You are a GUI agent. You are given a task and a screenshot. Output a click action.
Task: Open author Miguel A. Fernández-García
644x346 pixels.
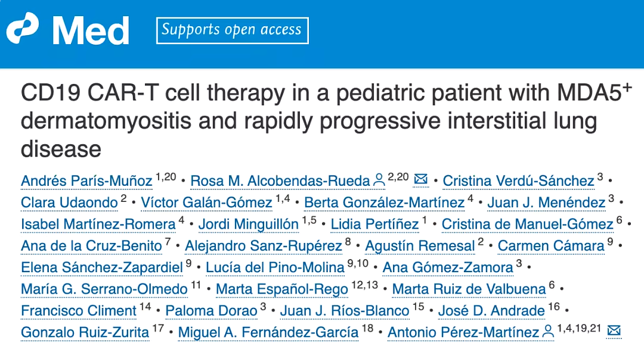(x=268, y=332)
